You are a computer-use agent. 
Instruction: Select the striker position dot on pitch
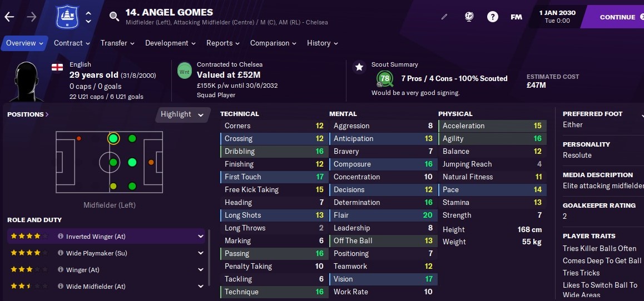(151, 162)
